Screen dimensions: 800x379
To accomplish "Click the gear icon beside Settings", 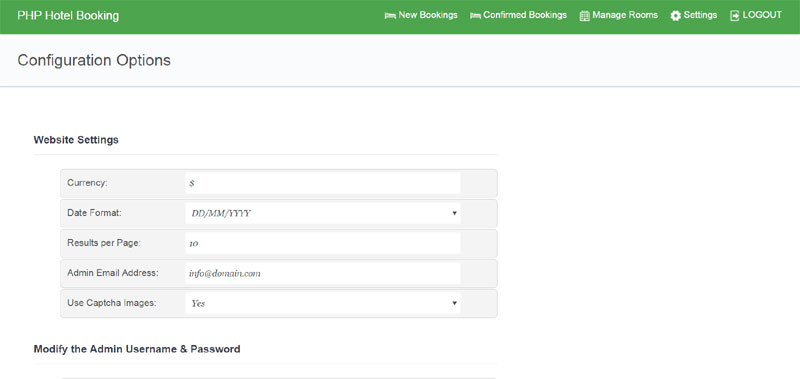I will point(676,16).
